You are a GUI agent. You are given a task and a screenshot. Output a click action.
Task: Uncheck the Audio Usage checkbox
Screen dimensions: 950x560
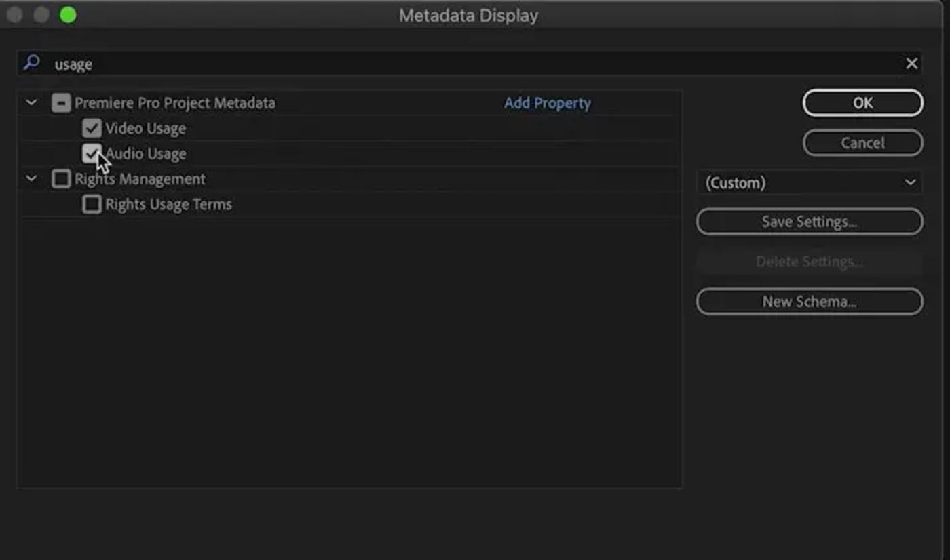[x=92, y=154]
